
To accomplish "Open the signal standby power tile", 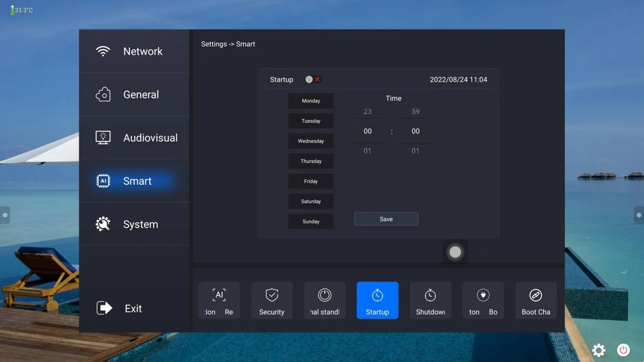I will (325, 300).
